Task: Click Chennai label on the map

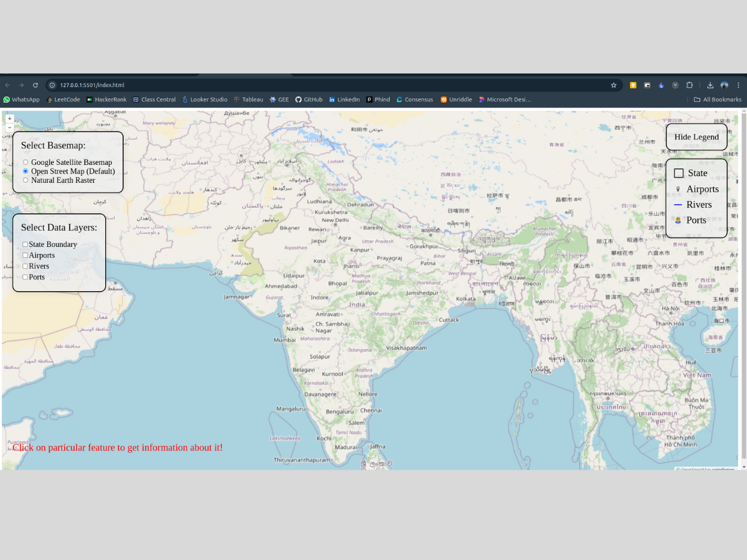Action: (x=371, y=411)
